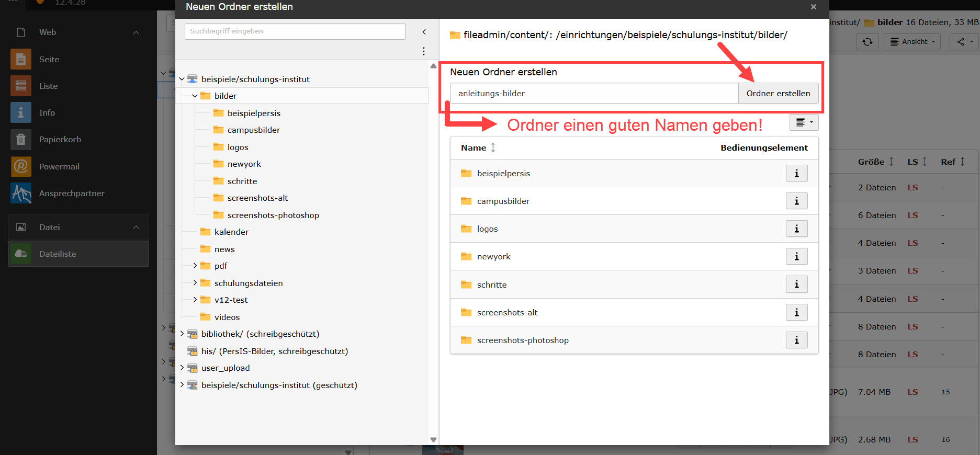Viewport: 980px width, 455px height.
Task: Open the Info module icon
Action: [x=21, y=113]
